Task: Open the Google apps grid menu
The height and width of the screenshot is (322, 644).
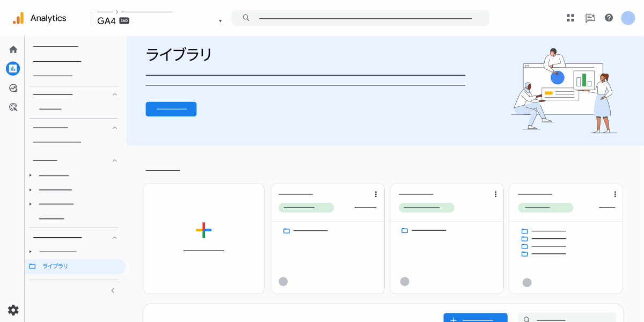Action: click(570, 18)
